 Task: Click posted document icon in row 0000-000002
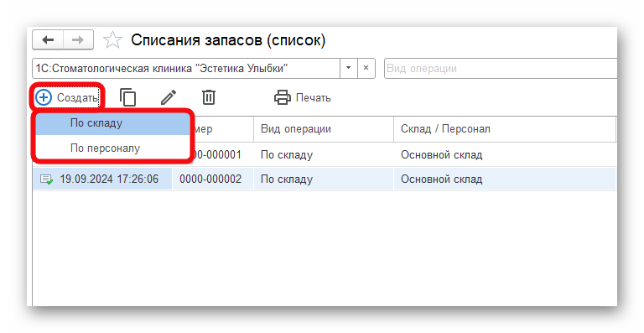pos(46,180)
